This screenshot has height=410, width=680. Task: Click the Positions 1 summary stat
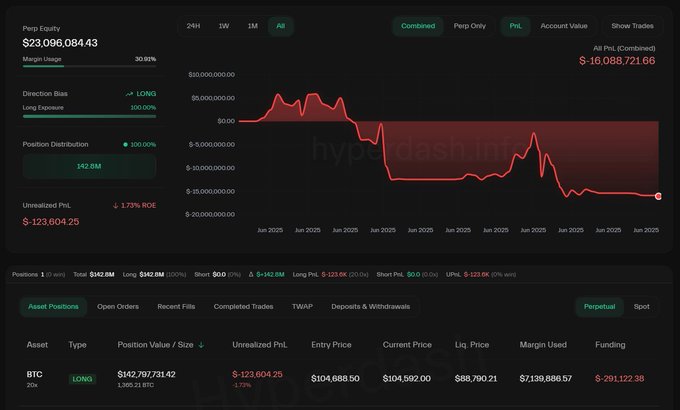[39, 275]
